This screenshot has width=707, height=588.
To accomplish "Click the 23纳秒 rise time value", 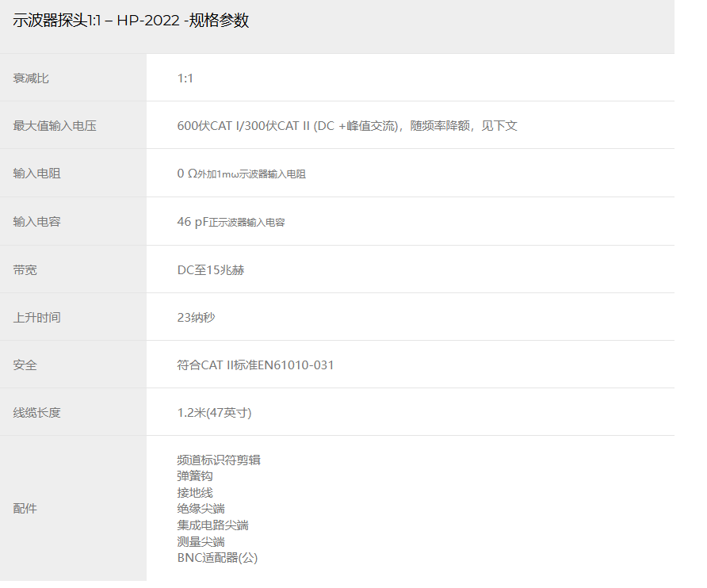I will click(196, 318).
